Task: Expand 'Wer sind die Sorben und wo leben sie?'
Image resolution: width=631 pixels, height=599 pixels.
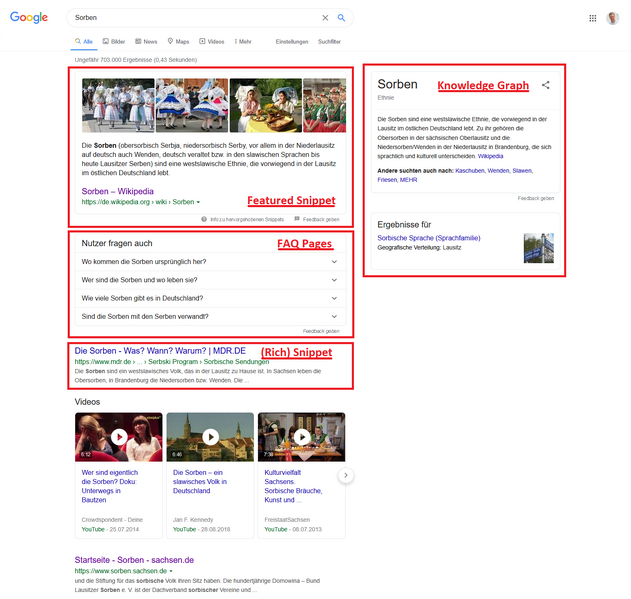Action: [x=210, y=280]
